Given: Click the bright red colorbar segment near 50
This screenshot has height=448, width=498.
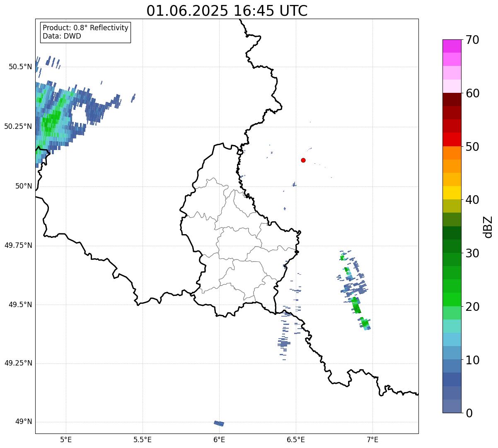Looking at the screenshot, I should pyautogui.click(x=452, y=140).
